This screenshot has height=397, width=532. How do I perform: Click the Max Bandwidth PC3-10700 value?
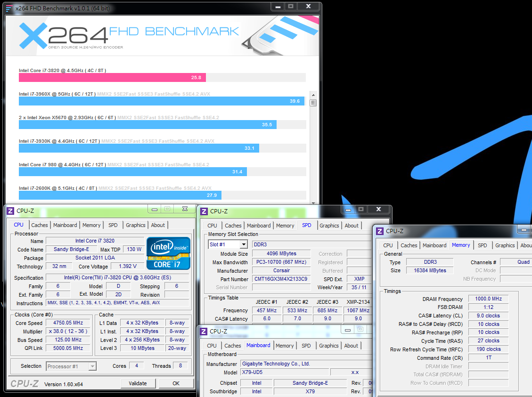[x=281, y=262]
